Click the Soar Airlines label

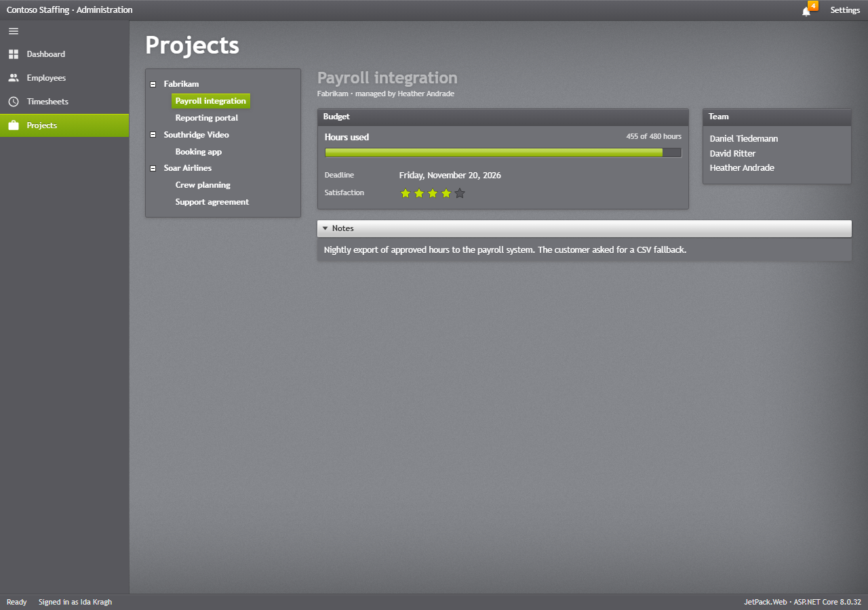tap(188, 168)
